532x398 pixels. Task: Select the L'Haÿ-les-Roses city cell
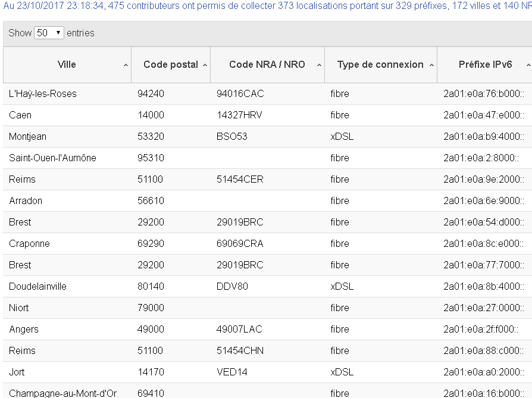click(x=43, y=93)
